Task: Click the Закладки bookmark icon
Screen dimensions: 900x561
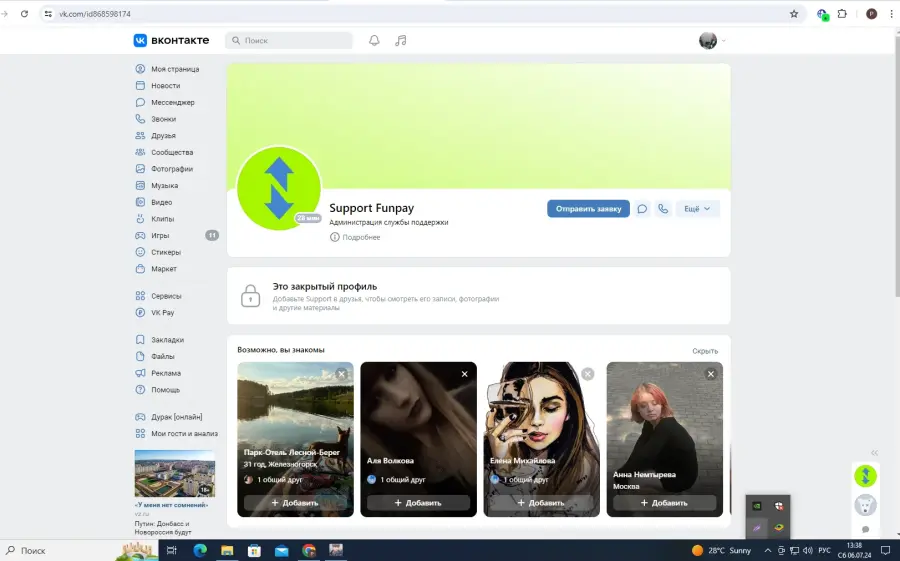Action: pyautogui.click(x=140, y=339)
